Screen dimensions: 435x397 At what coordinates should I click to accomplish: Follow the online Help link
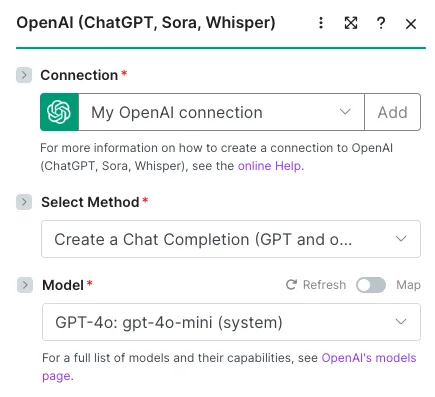point(269,166)
